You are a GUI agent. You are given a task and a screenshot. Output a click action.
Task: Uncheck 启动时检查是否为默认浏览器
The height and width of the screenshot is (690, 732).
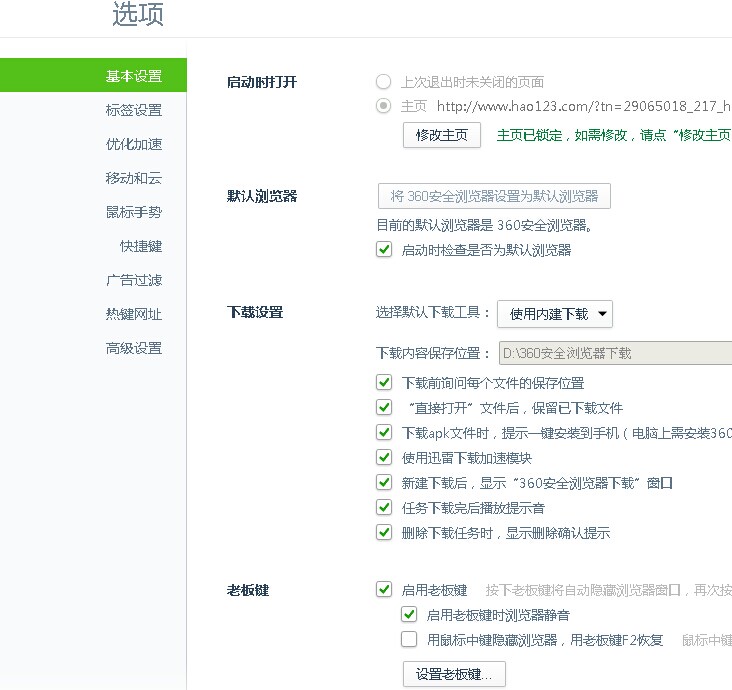(x=384, y=250)
